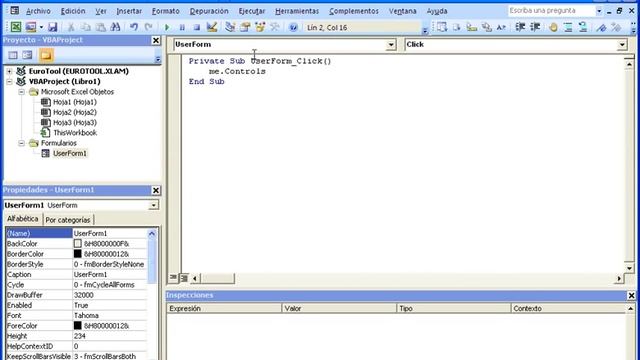This screenshot has width=640, height=360.
Task: Click the Comment Block icon
Action: (x=568, y=27)
